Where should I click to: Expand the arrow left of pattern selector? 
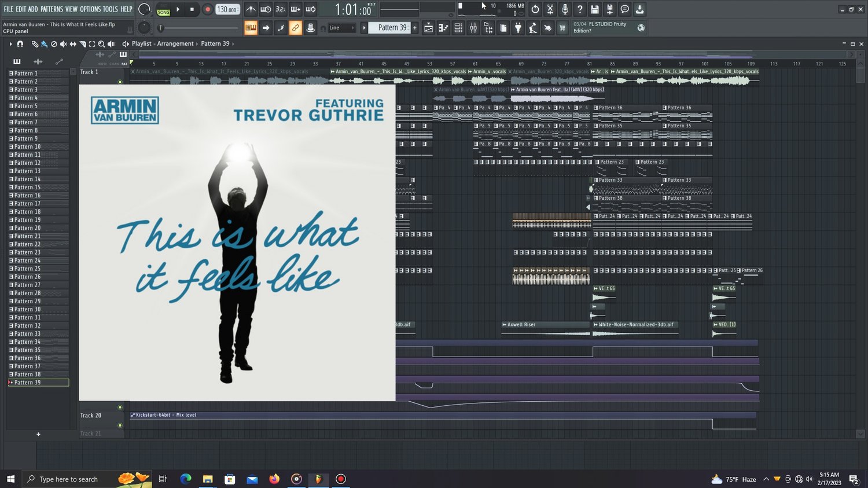click(x=364, y=28)
